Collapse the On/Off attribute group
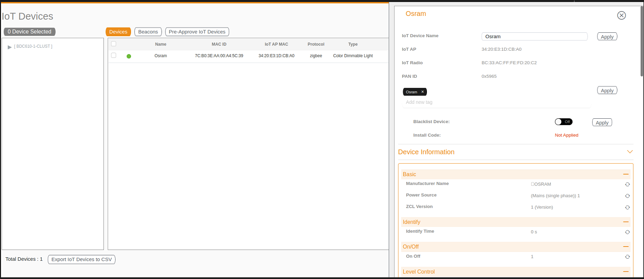The image size is (644, 279). coord(626,247)
